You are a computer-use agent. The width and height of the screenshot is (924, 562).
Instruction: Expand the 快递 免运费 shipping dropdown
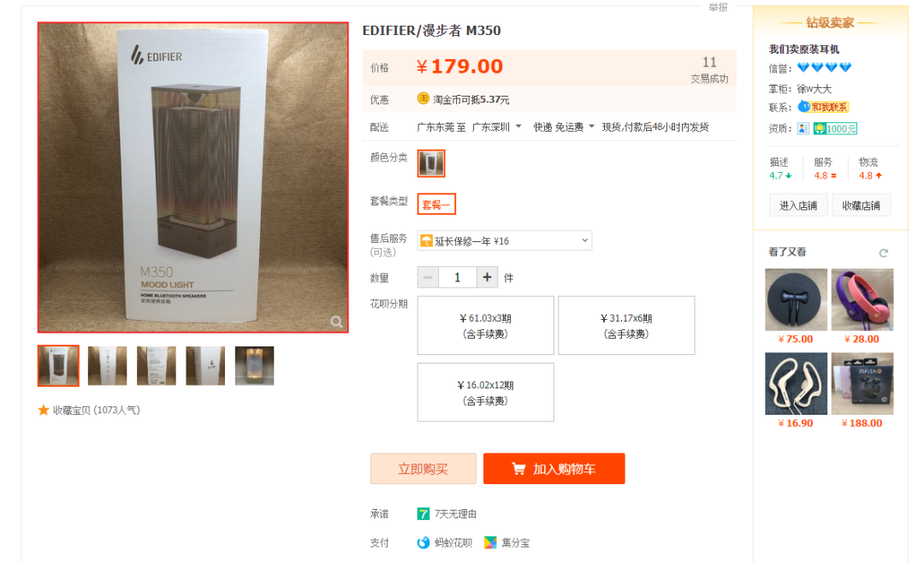coord(564,127)
